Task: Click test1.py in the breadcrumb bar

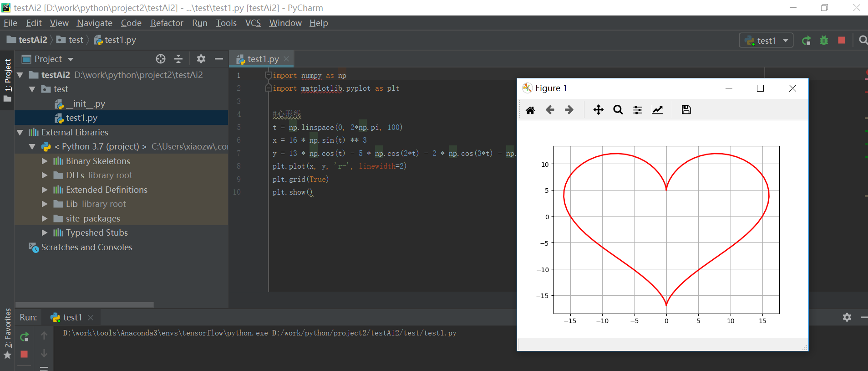Action: (x=115, y=40)
